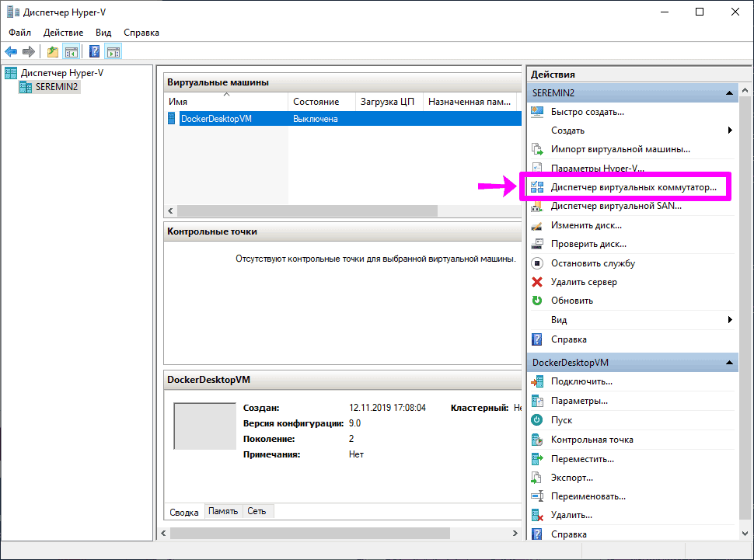The height and width of the screenshot is (560, 754).
Task: Click Быстро создать action link
Action: 587,112
